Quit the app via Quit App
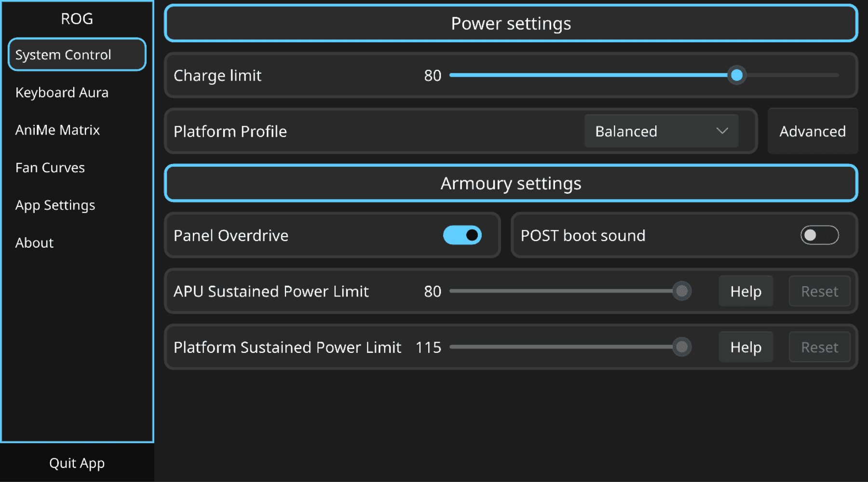The image size is (868, 482). 77,463
